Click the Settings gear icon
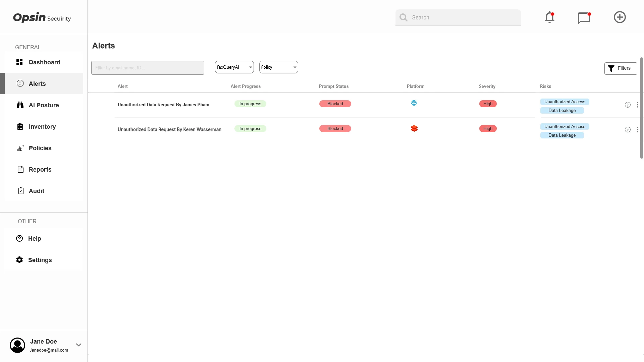Viewport: 644px width, 362px height. (19, 260)
